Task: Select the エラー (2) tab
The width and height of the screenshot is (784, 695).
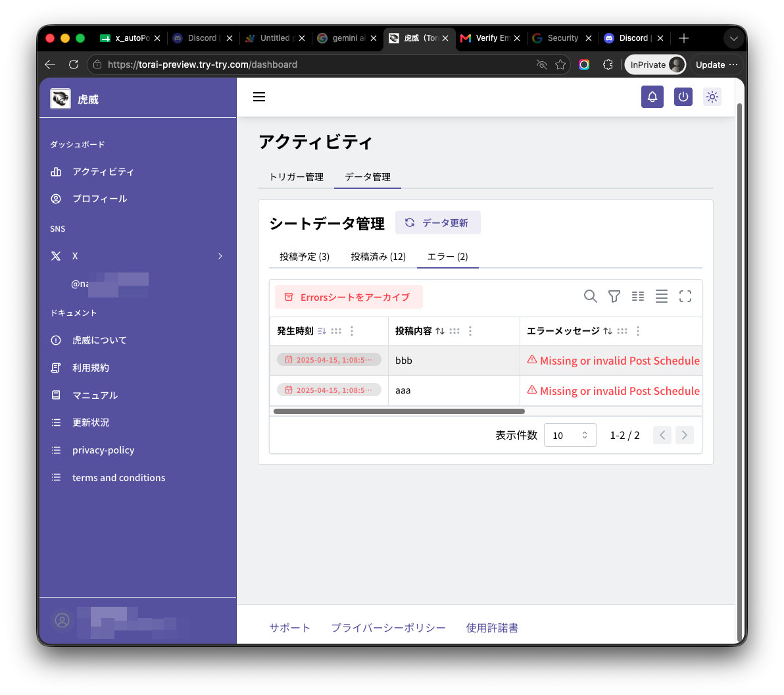Action: pyautogui.click(x=447, y=256)
